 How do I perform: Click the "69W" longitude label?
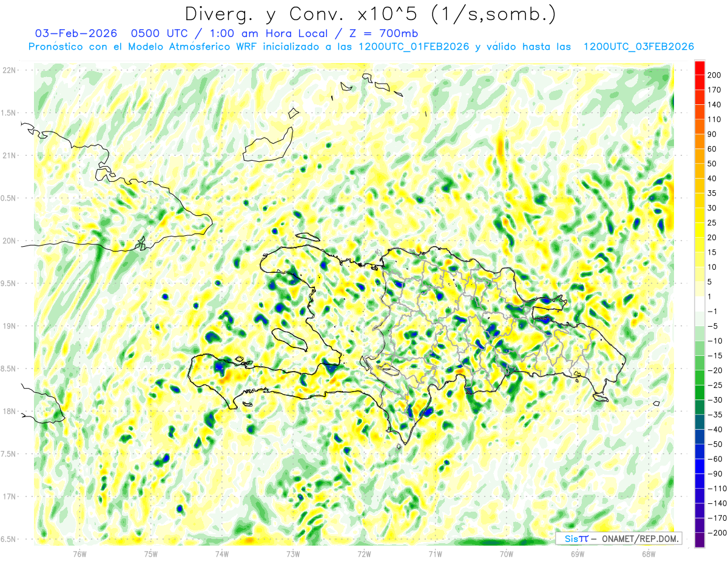click(x=578, y=554)
